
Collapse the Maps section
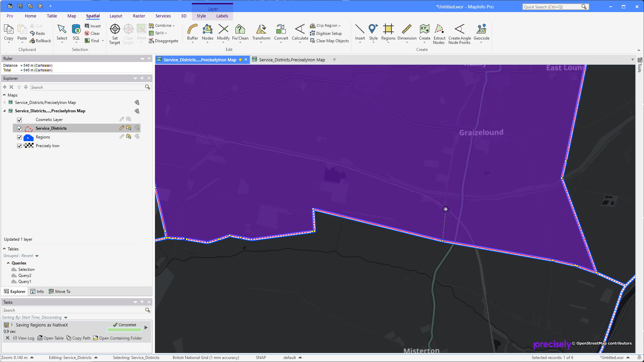pyautogui.click(x=4, y=95)
